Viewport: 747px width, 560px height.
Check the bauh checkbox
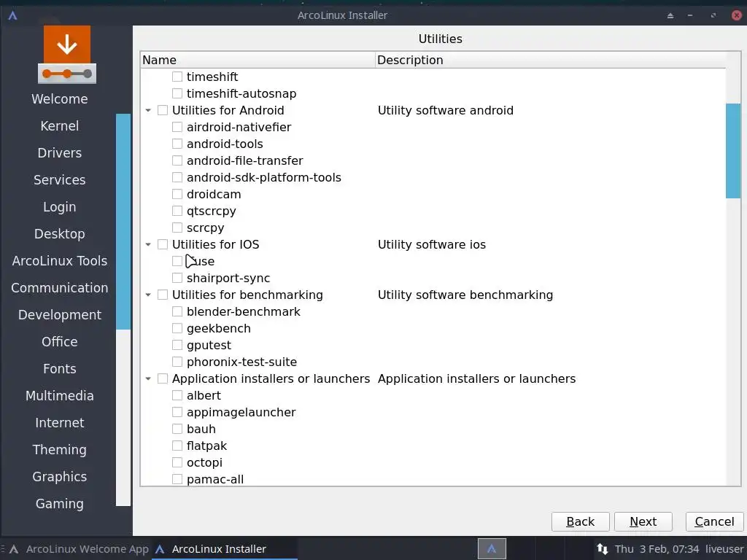(177, 429)
